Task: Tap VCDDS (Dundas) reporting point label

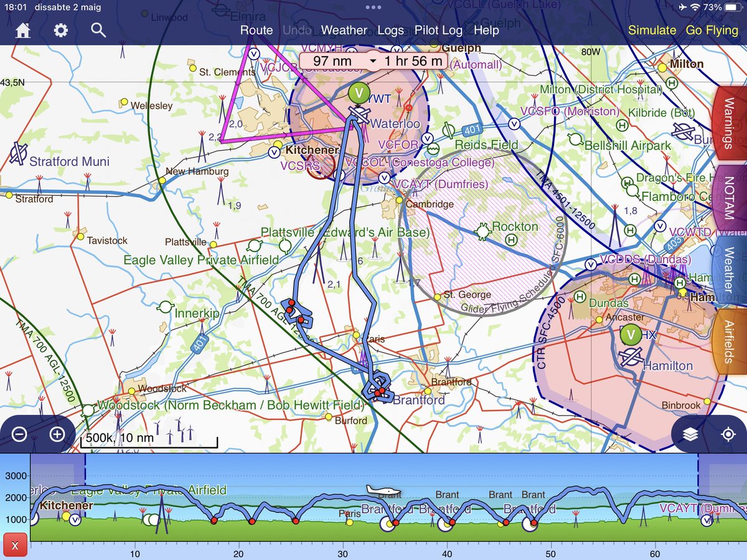Action: click(646, 259)
